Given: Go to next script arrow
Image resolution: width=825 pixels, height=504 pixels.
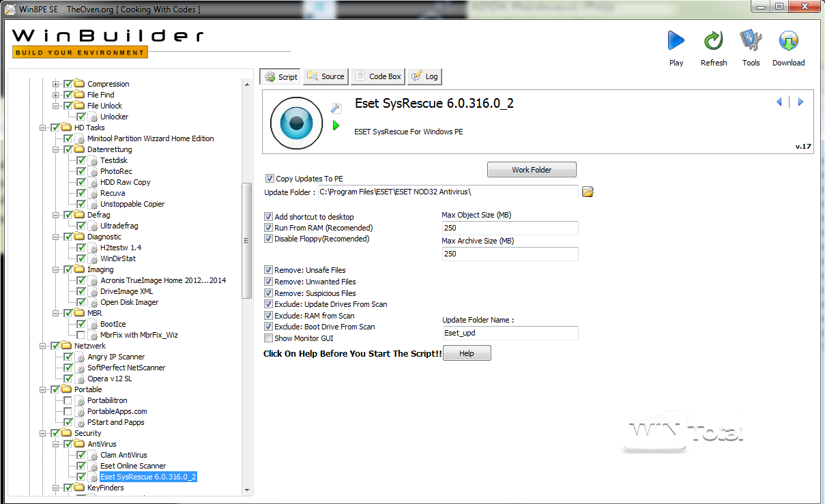Looking at the screenshot, I should click(x=800, y=102).
